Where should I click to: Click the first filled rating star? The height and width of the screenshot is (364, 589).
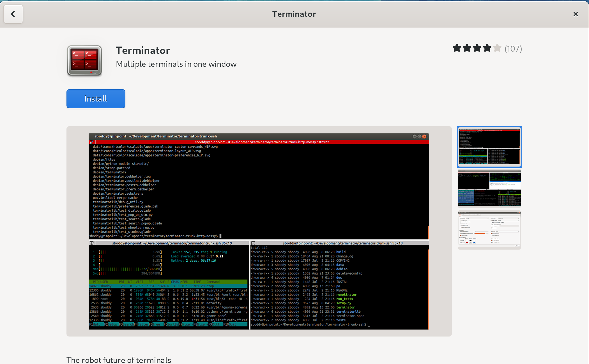pos(457,48)
